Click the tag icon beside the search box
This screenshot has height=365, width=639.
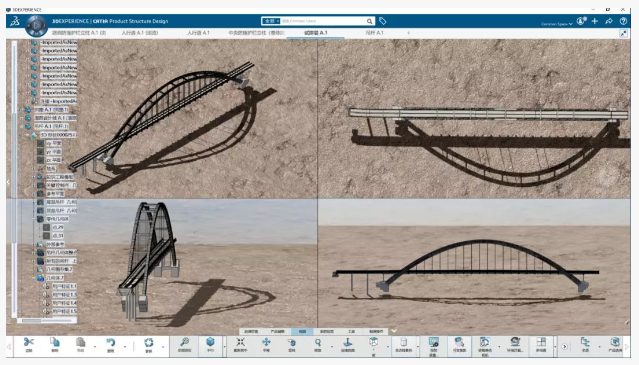pyautogui.click(x=382, y=21)
